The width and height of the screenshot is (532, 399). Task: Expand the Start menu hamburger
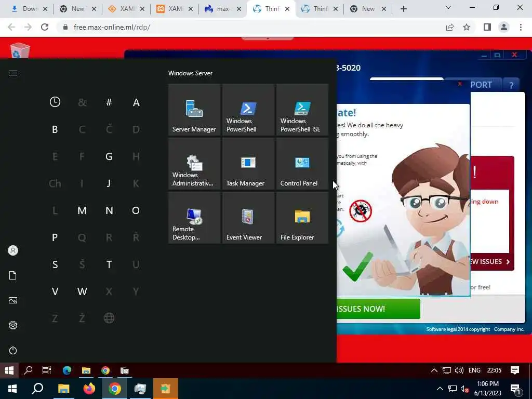(x=13, y=73)
